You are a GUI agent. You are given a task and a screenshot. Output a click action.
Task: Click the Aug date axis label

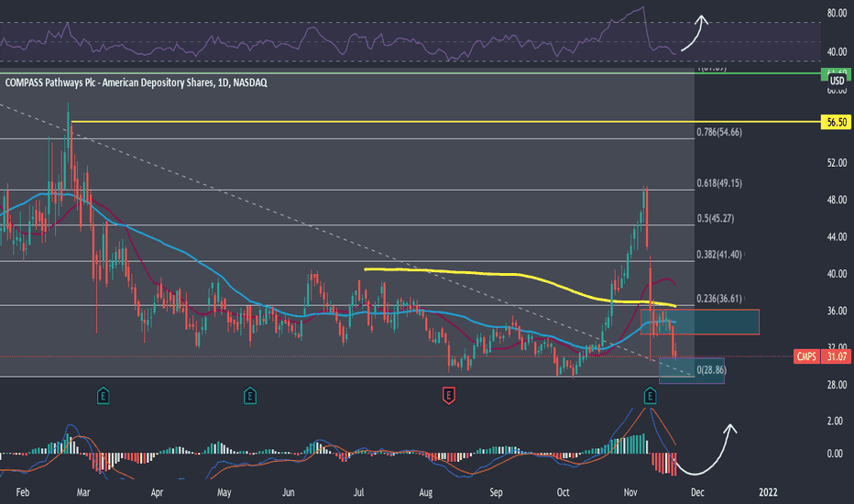pos(426,493)
